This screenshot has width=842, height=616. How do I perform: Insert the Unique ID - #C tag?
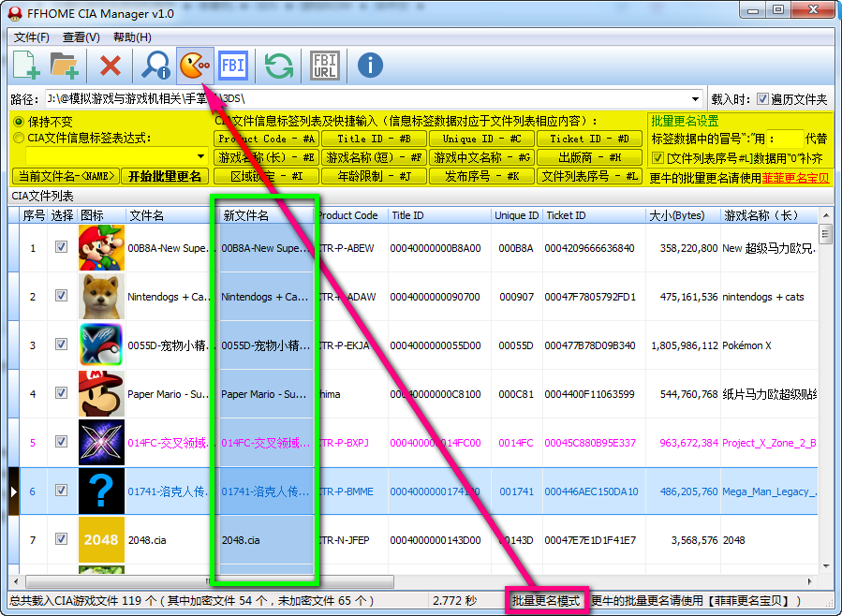click(x=481, y=139)
